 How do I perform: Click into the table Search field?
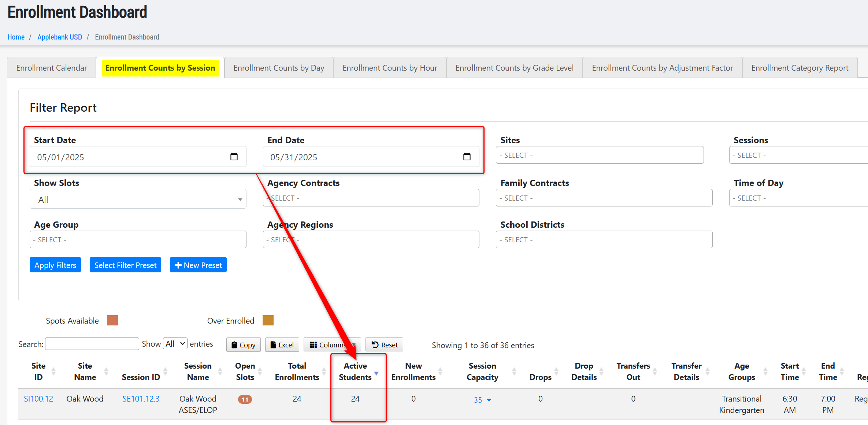(x=92, y=344)
